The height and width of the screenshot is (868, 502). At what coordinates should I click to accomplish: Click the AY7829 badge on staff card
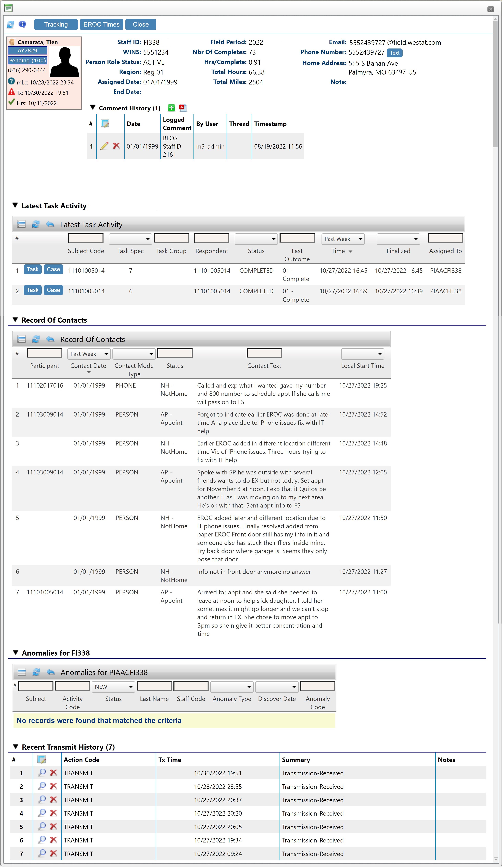coord(28,50)
